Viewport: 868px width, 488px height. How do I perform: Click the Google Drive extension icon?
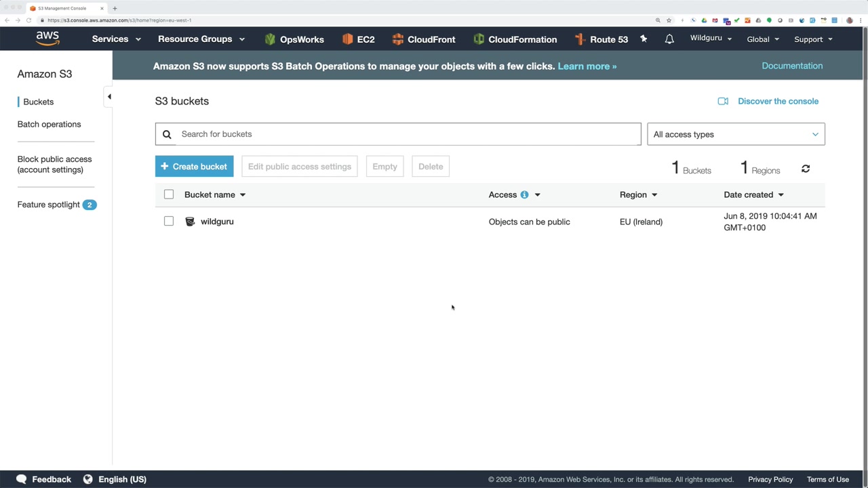pyautogui.click(x=704, y=20)
